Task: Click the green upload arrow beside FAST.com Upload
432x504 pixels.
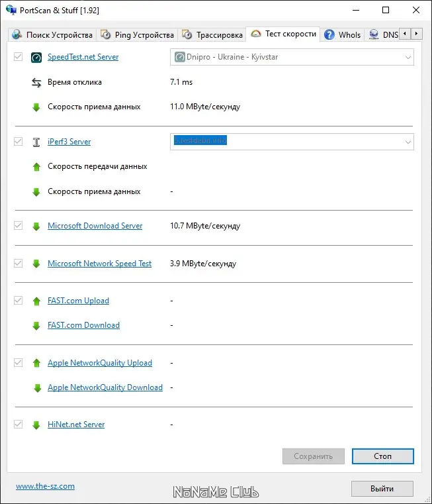Action: click(x=36, y=301)
